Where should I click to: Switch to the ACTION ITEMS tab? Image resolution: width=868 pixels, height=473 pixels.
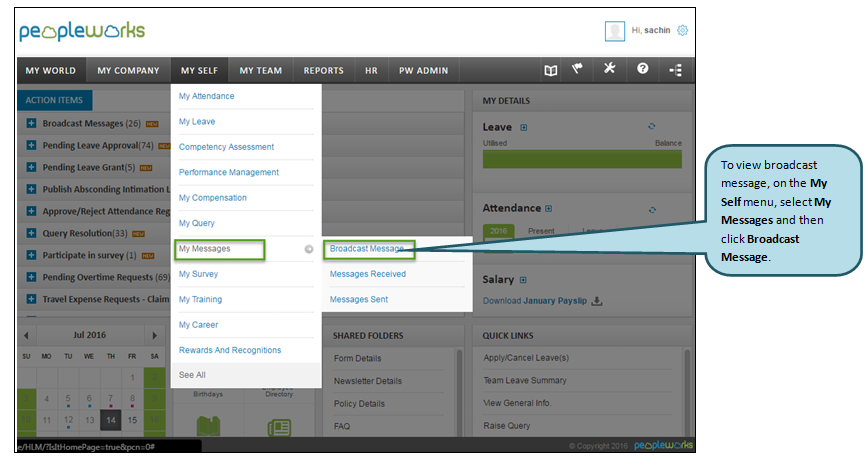tap(54, 100)
